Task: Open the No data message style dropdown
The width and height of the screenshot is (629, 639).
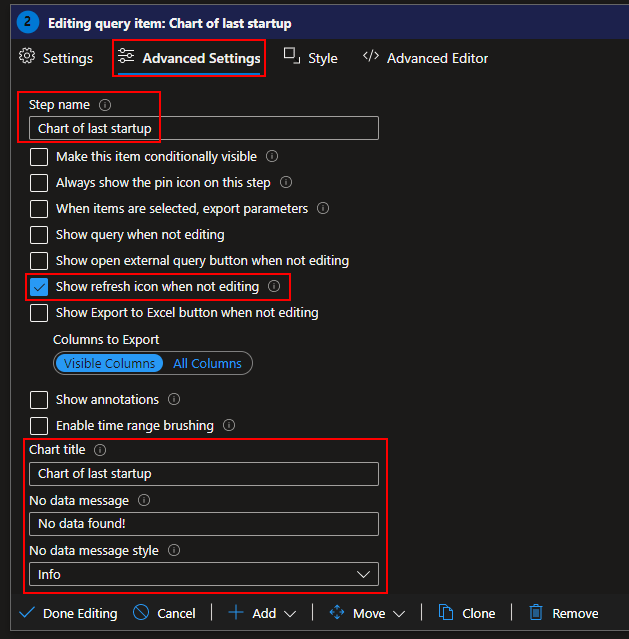Action: tap(203, 574)
